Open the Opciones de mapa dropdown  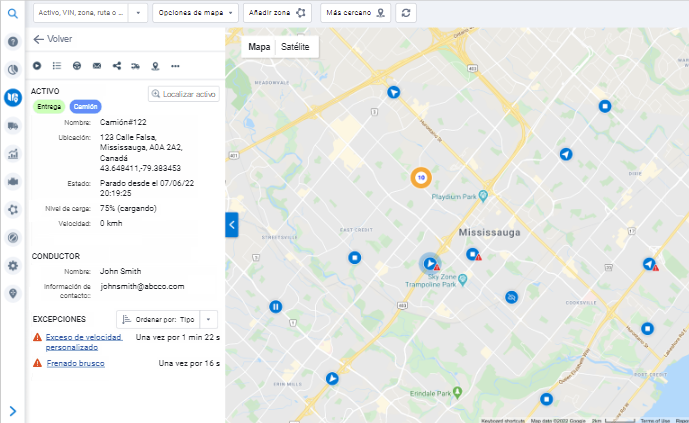[195, 13]
